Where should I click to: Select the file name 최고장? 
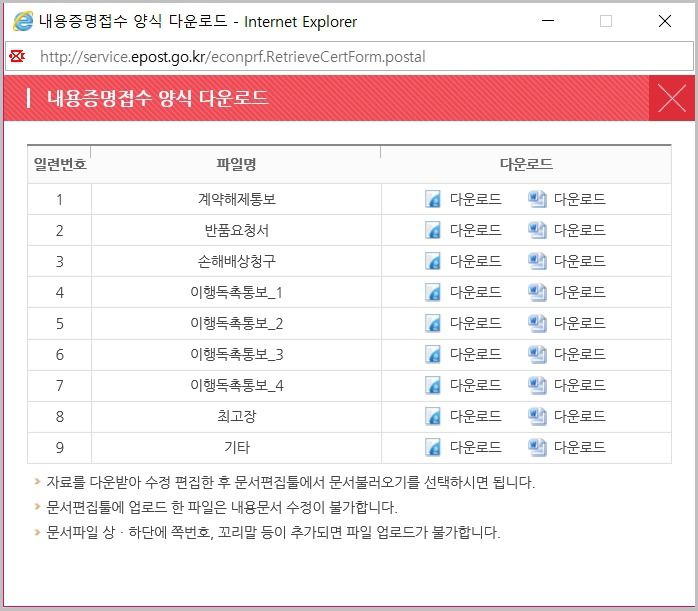pos(237,417)
